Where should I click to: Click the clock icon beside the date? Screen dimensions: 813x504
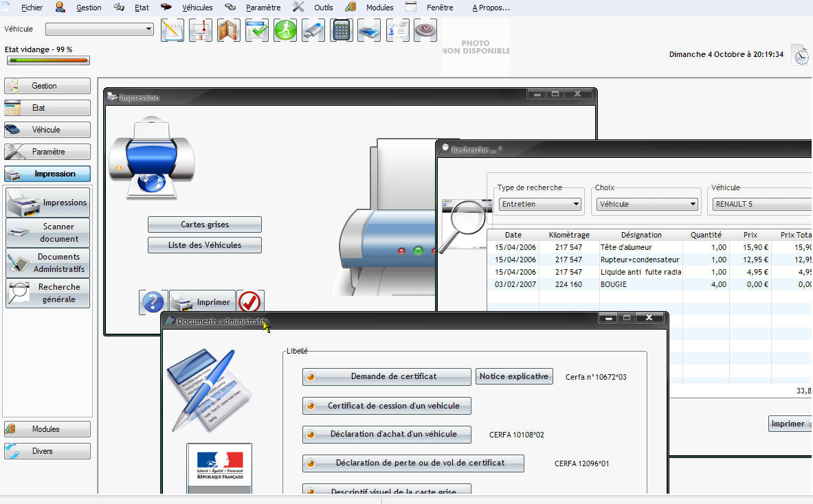(x=801, y=56)
